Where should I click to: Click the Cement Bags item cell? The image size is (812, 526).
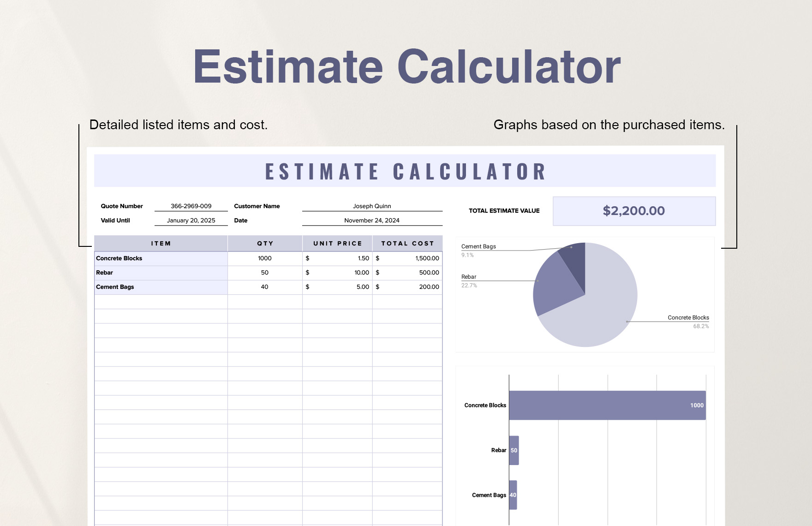pyautogui.click(x=161, y=287)
